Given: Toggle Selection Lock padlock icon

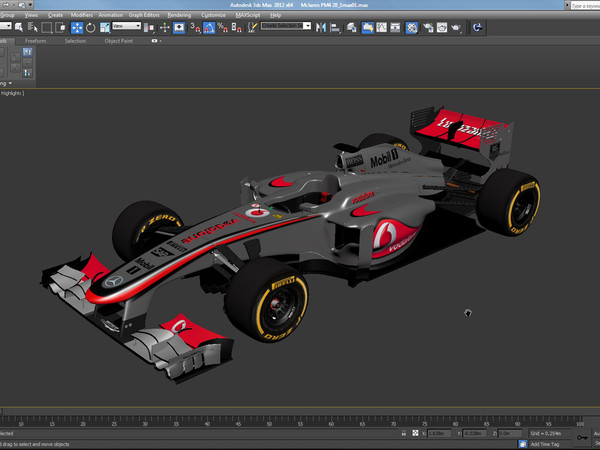Looking at the screenshot, I should [403, 433].
